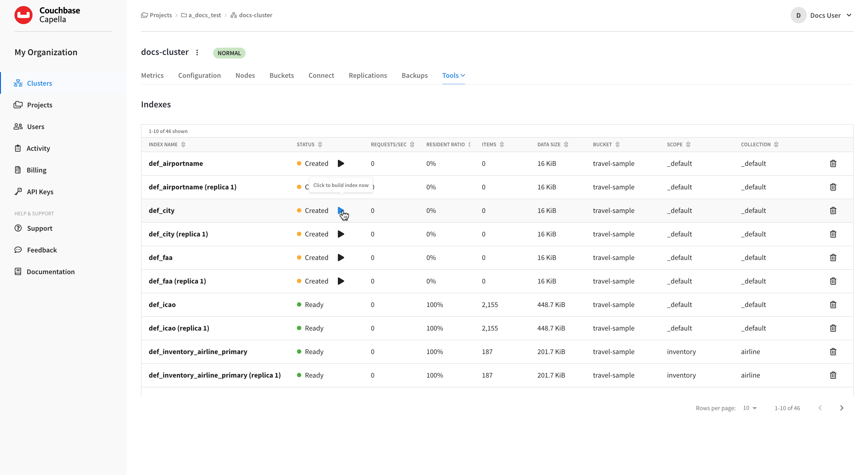The image size is (868, 475).
Task: Click the API Keys icon
Action: 18,192
